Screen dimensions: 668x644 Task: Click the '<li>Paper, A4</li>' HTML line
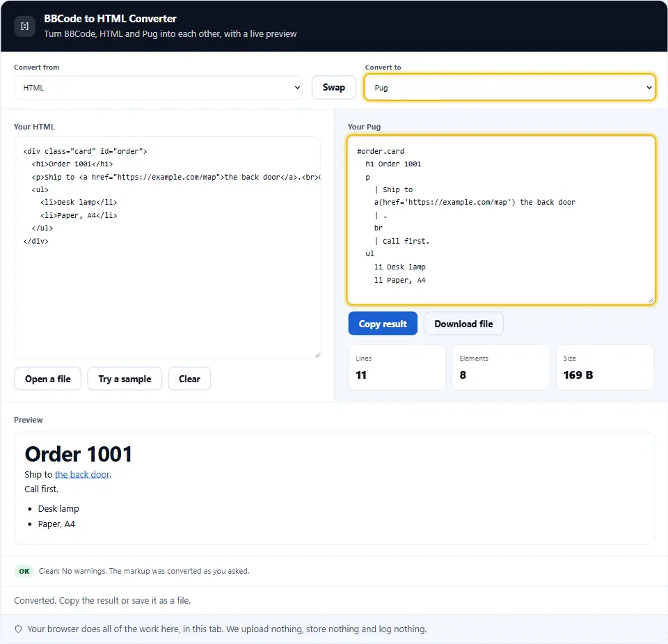point(79,215)
